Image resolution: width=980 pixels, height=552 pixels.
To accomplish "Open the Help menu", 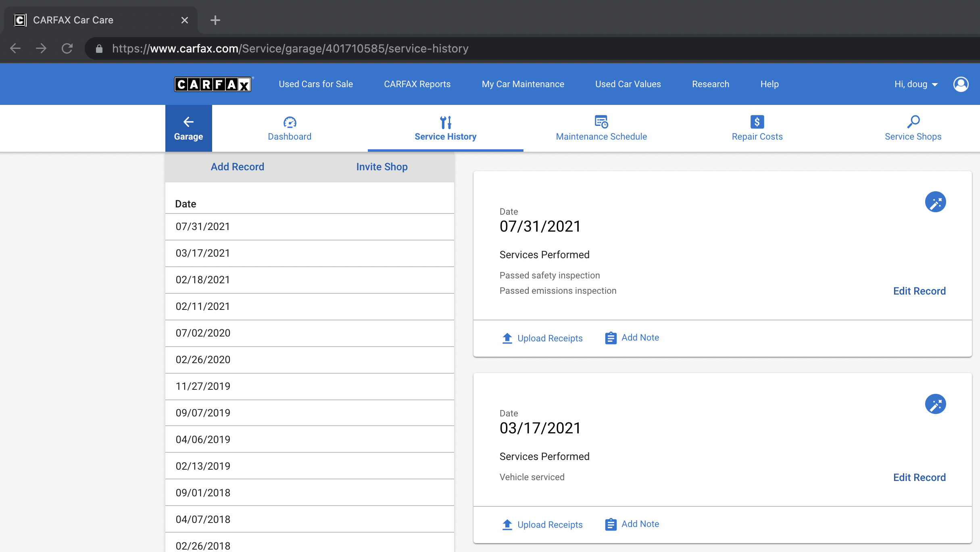I will coord(769,84).
